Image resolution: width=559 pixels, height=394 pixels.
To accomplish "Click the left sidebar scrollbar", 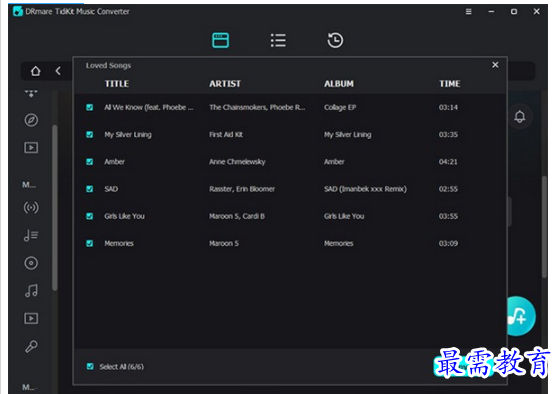I will point(55,207).
